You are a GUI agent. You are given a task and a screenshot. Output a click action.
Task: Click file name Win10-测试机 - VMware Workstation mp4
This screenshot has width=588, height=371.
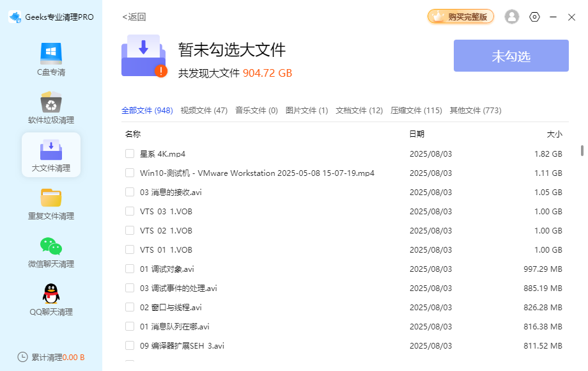click(x=257, y=173)
